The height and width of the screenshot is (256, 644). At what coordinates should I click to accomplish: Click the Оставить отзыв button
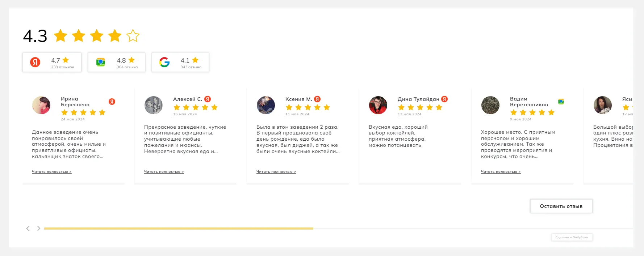tap(561, 206)
